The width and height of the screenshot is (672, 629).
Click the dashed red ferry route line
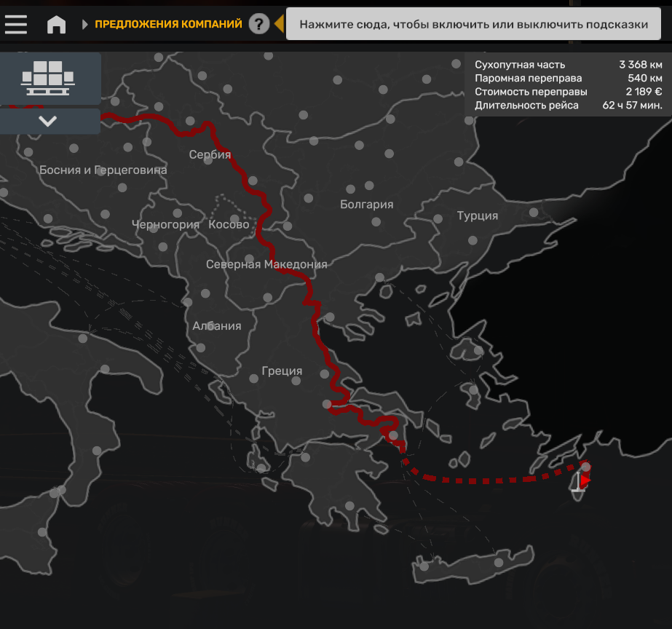point(495,480)
